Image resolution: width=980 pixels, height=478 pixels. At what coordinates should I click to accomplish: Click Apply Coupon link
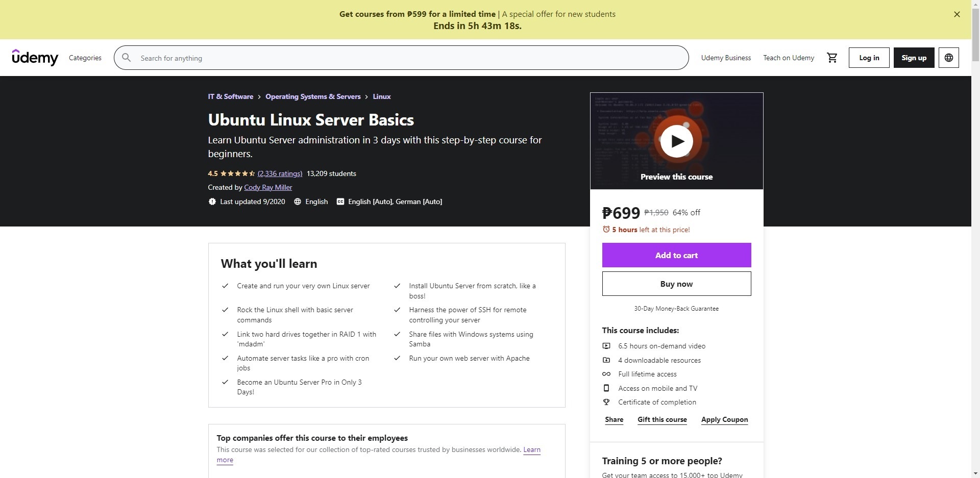point(724,419)
